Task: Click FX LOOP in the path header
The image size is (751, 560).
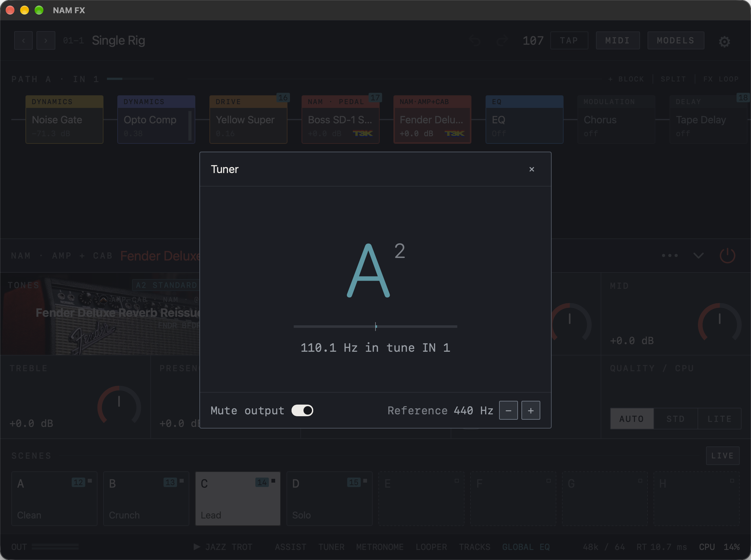Action: coord(721,79)
